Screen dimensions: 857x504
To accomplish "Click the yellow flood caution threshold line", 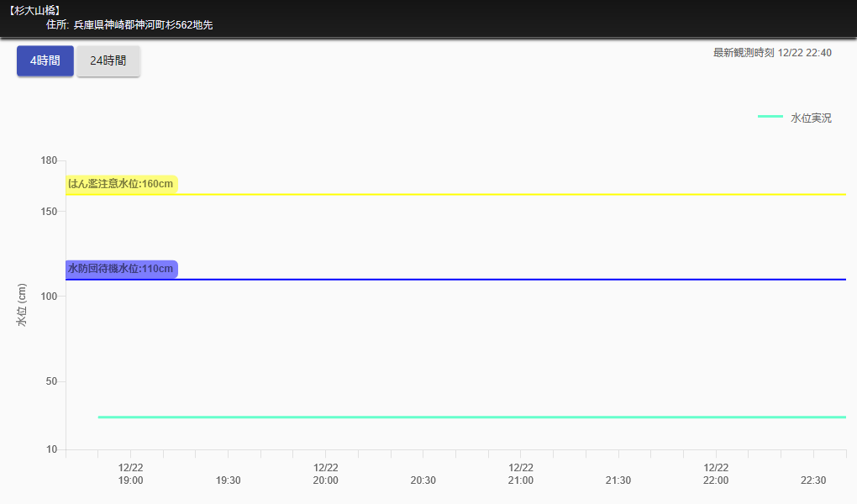I will tap(504, 195).
